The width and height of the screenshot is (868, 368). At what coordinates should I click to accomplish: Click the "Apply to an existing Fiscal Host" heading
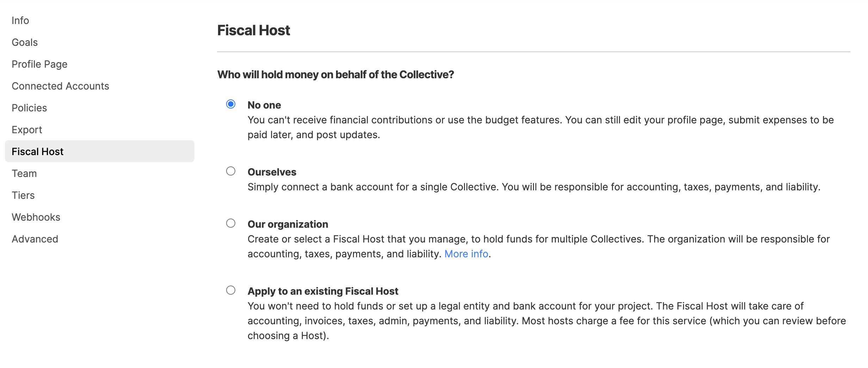323,291
